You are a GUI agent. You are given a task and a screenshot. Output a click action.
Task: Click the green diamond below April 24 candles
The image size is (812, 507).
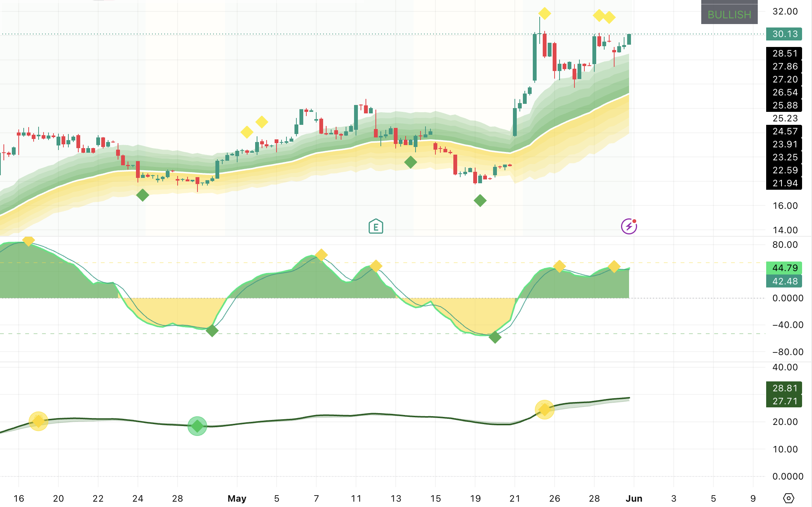[142, 195]
